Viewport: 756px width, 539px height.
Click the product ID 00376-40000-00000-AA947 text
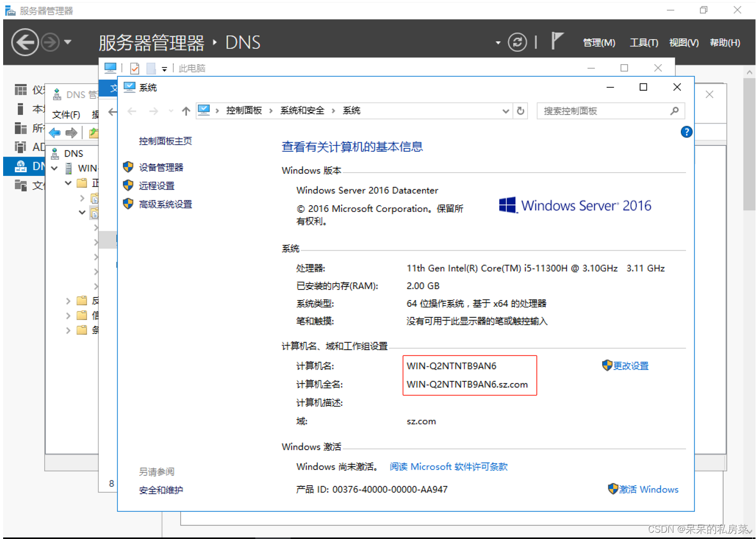click(390, 489)
